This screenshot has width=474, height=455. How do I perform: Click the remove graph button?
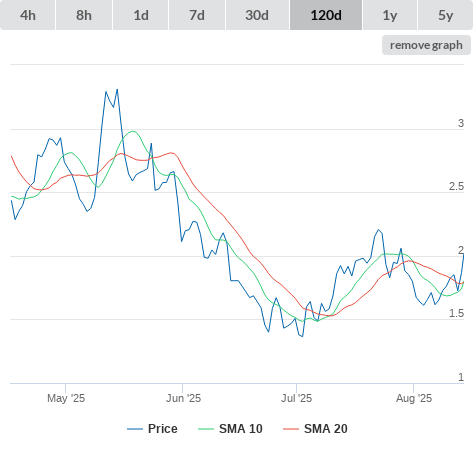pos(426,45)
